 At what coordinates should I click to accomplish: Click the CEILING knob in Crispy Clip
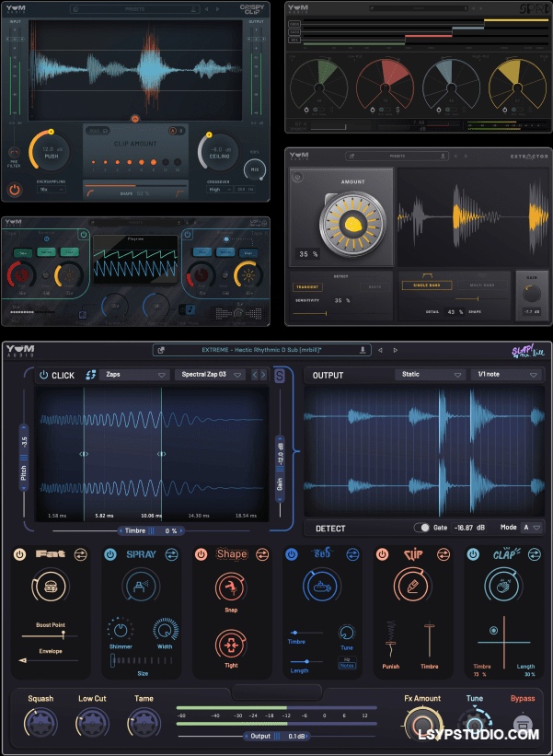pos(219,152)
